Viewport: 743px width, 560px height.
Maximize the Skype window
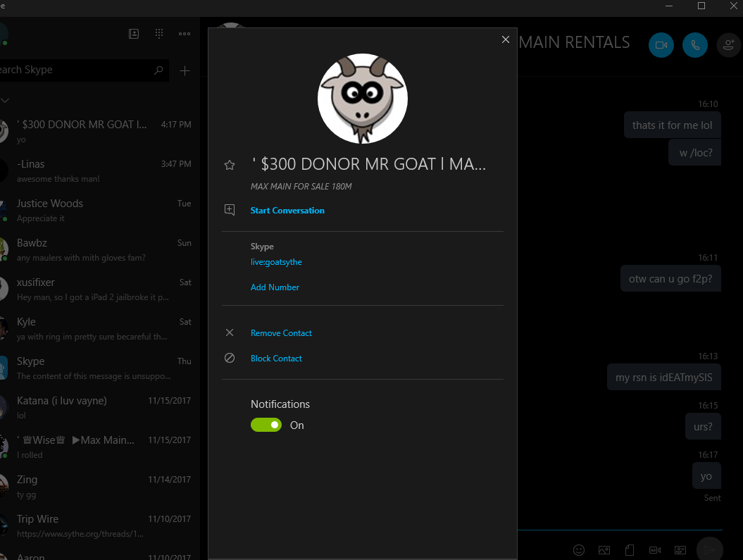pyautogui.click(x=701, y=6)
